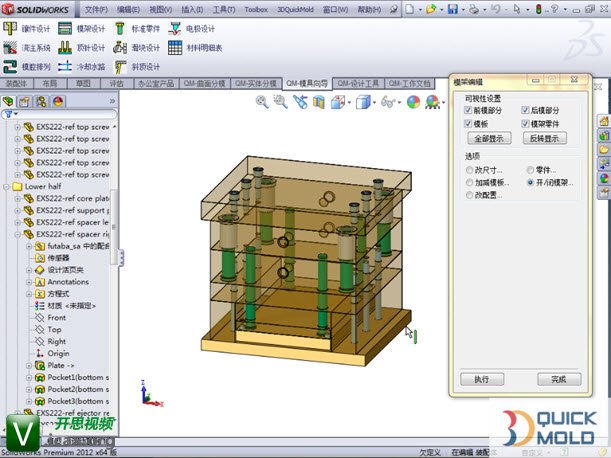Open the display style dropdown arrow

point(374,103)
